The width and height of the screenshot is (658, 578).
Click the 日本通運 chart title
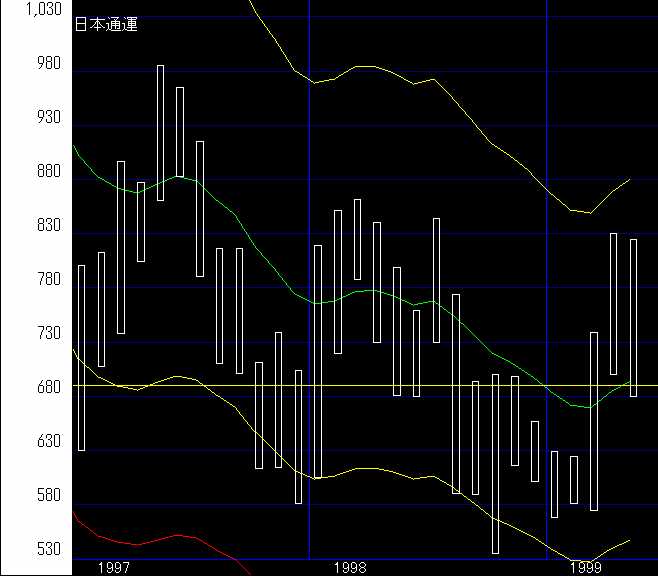106,25
